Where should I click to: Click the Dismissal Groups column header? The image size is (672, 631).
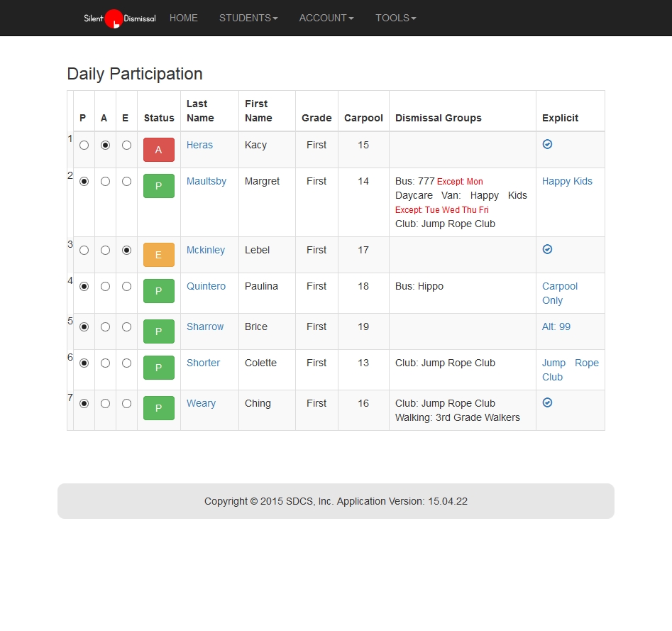click(x=438, y=118)
